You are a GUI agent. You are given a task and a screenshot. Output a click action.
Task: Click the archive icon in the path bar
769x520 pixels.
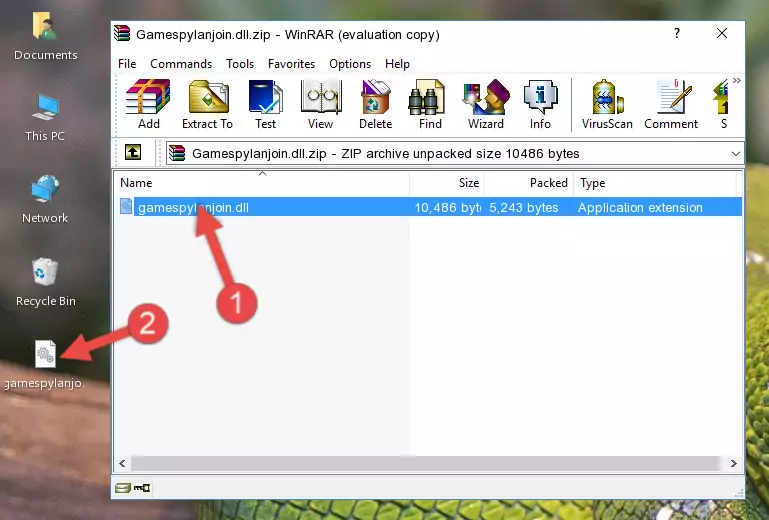click(x=177, y=153)
